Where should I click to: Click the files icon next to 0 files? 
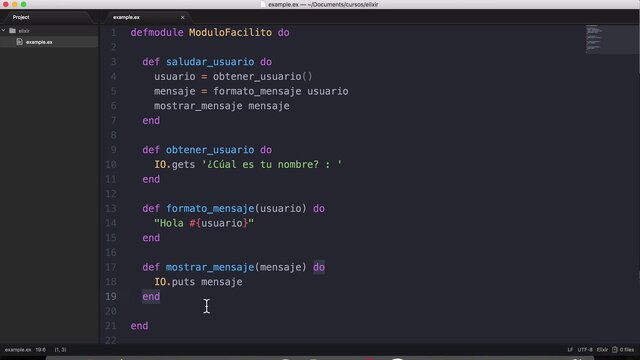(x=615, y=349)
